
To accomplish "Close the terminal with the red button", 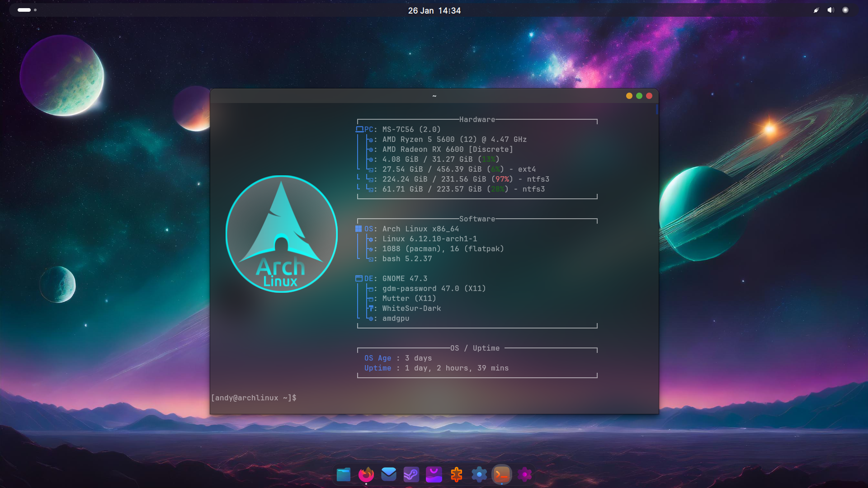I will coord(649,96).
